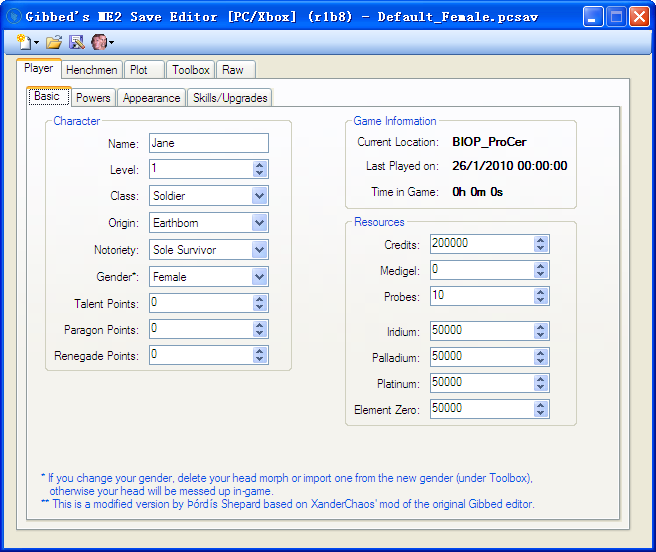Image resolution: width=656 pixels, height=552 pixels.
Task: Open the Appearance sub-tab
Action: (x=151, y=98)
